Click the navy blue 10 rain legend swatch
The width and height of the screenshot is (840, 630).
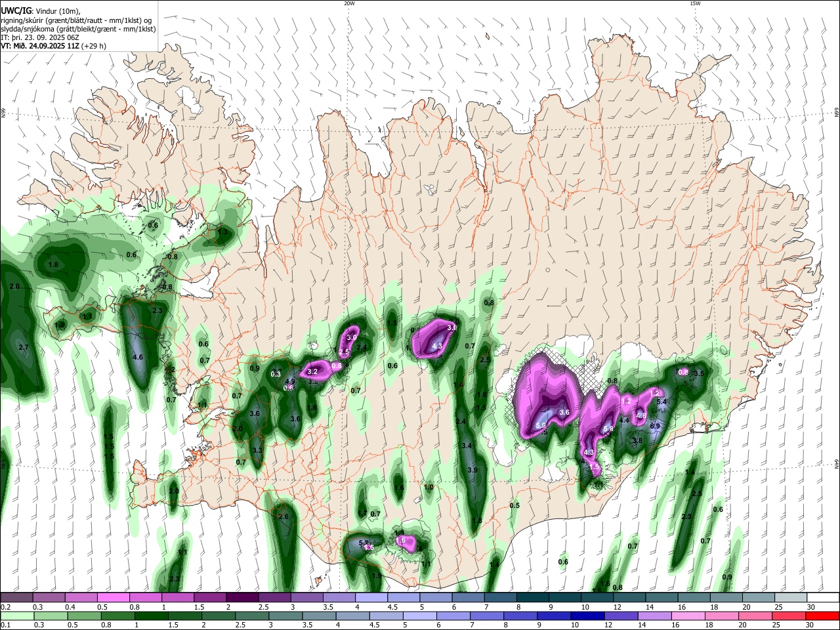[587, 616]
